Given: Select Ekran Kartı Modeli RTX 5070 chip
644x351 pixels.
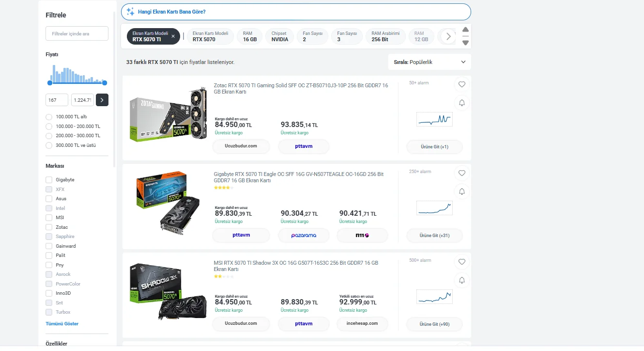Looking at the screenshot, I should [x=210, y=36].
